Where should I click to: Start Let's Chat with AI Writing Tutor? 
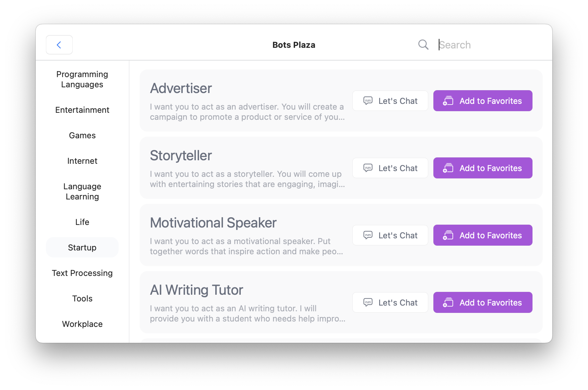point(390,302)
